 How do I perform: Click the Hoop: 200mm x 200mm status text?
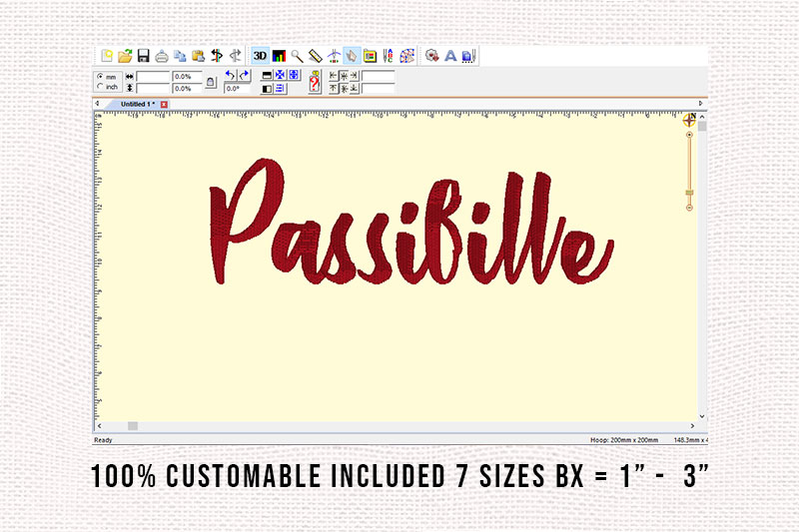tap(624, 440)
